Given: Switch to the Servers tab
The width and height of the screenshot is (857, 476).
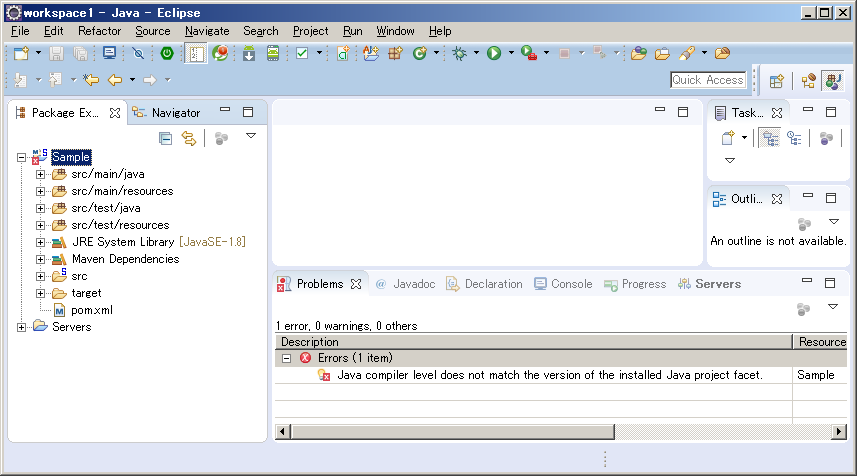Looking at the screenshot, I should [x=709, y=284].
